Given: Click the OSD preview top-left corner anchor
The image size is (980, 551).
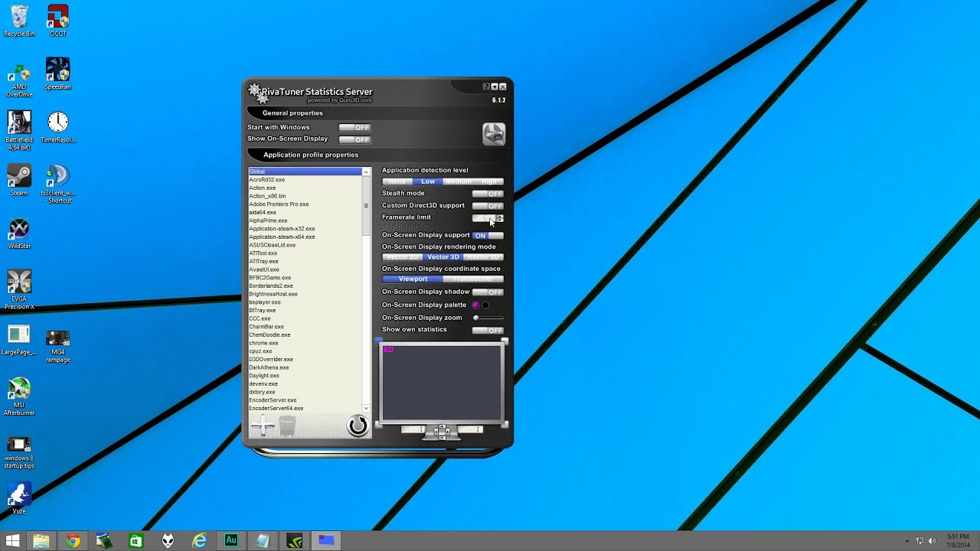Looking at the screenshot, I should pyautogui.click(x=378, y=341).
